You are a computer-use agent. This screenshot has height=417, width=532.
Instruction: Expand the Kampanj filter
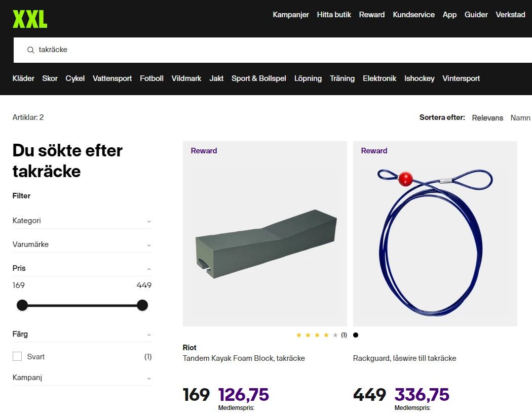[x=82, y=378]
